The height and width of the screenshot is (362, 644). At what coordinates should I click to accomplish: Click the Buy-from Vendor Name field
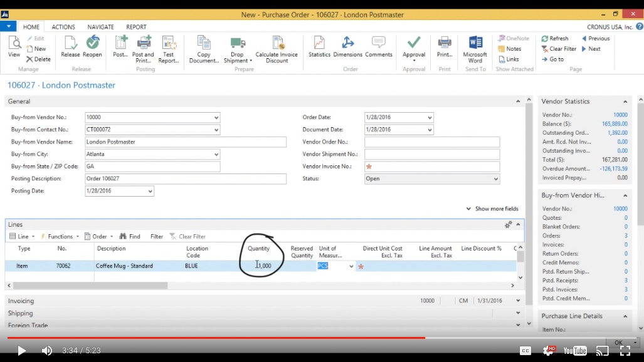186,142
